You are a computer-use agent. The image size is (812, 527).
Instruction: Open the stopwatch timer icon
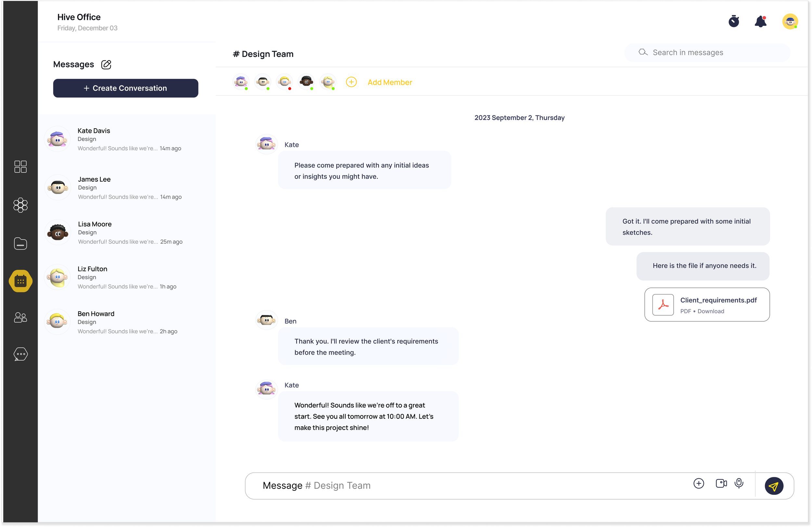tap(733, 21)
